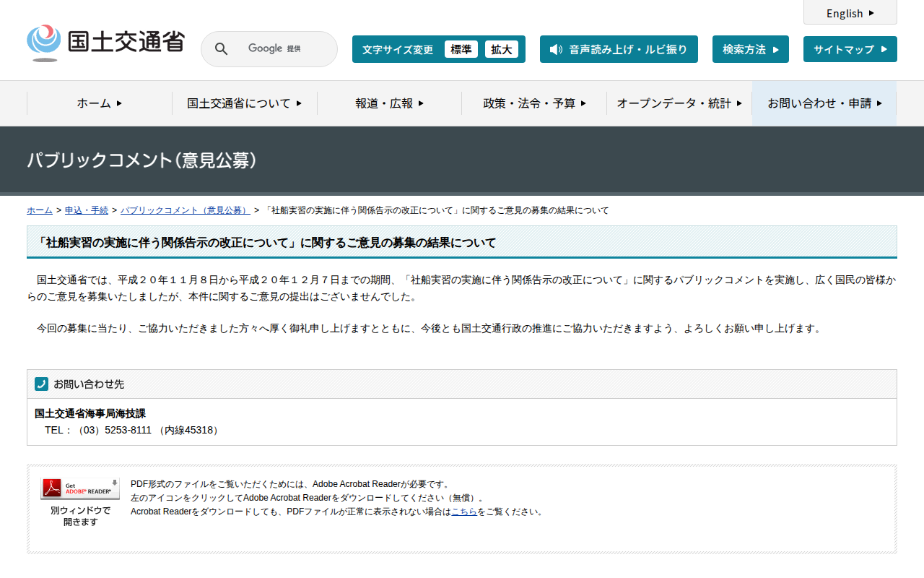Open 音声読み上げ・ルビ振り

coord(619,49)
